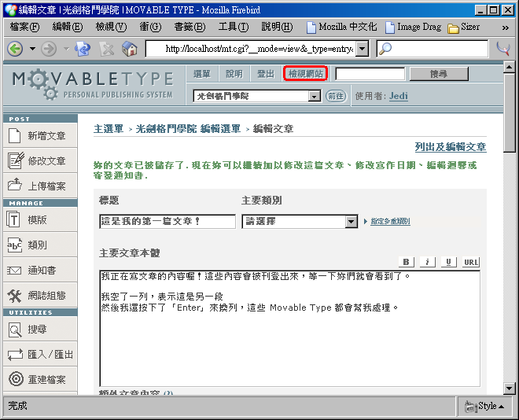Click the Bold B formatting button
The image size is (519, 420).
(406, 262)
